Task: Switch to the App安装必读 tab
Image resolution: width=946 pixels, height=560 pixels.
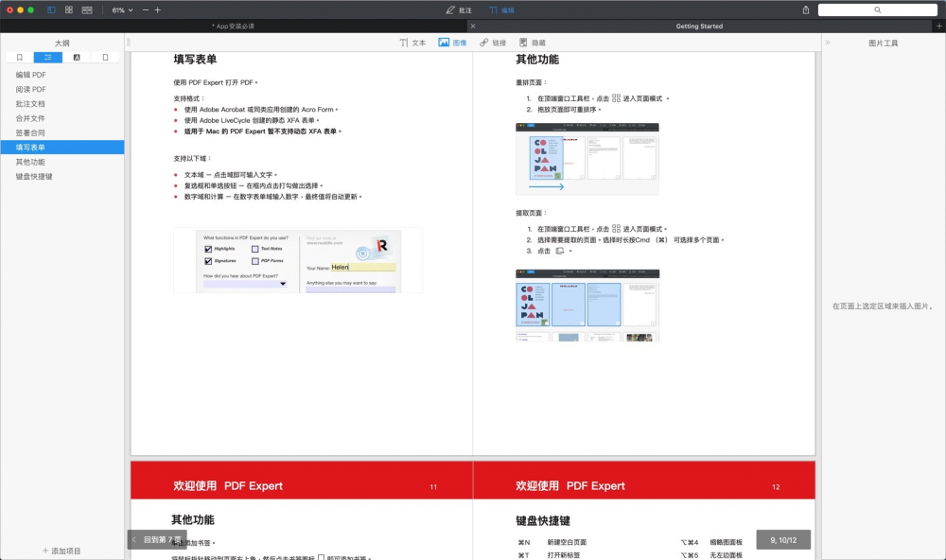Action: point(234,26)
